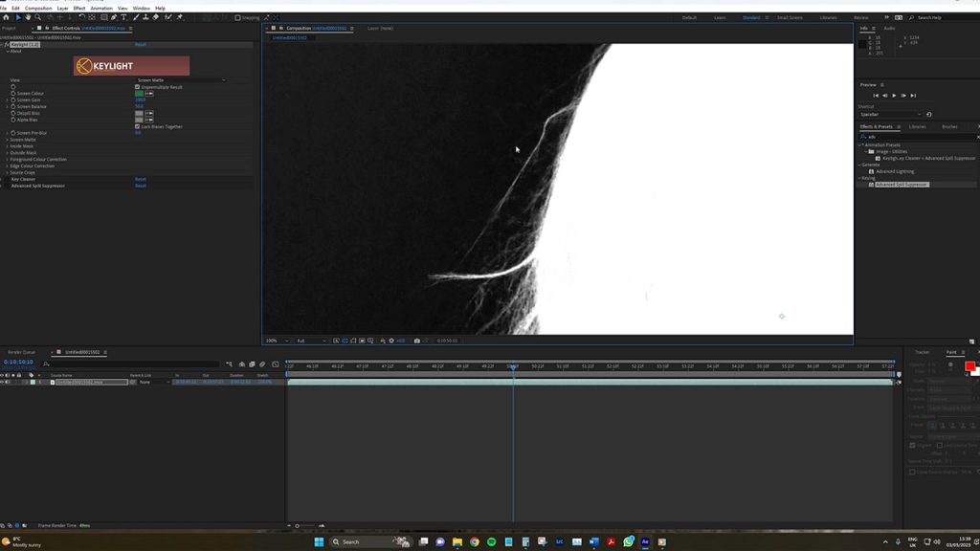The image size is (980, 551).
Task: Select the Hand tool
Action: pos(28,17)
